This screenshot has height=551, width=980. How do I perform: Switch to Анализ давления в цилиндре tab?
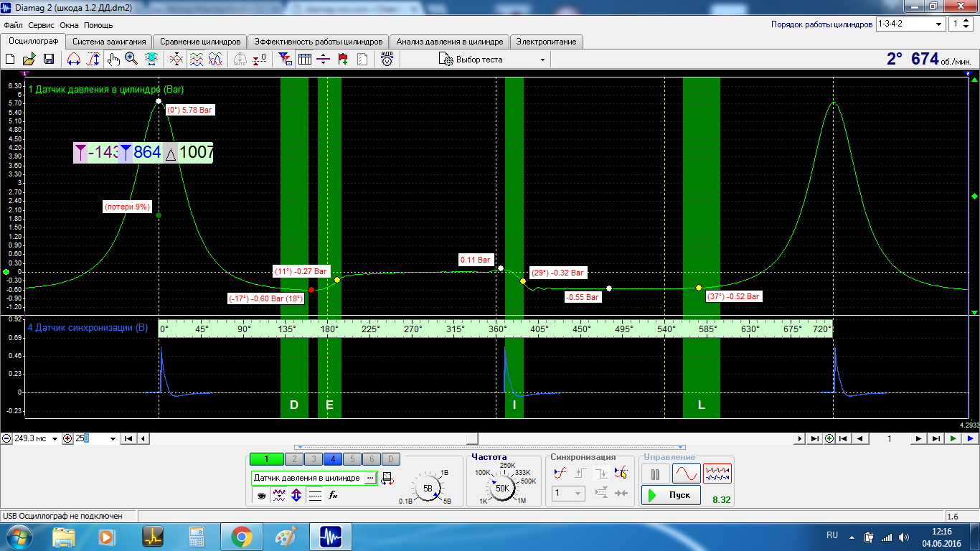tap(450, 42)
